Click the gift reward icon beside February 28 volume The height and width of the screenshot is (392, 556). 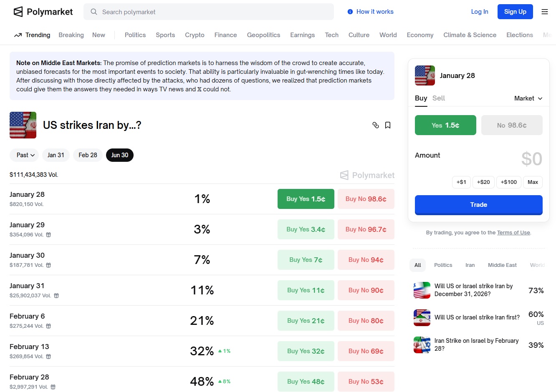coord(53,387)
